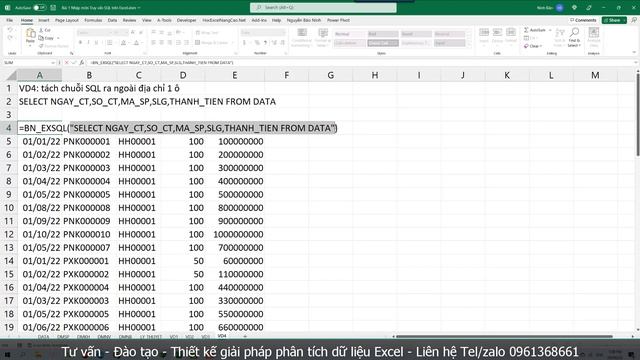Open the Name Box dropdown arrow
The image size is (640, 360).
(53, 63)
